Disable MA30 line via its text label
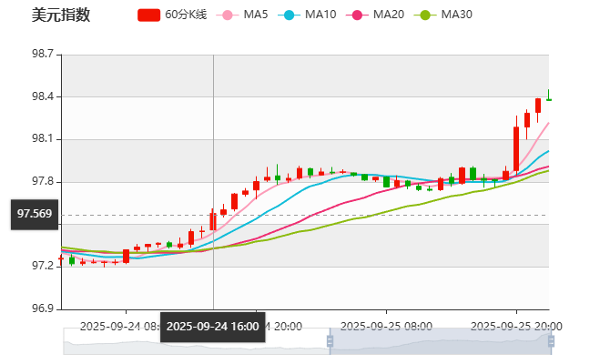The width and height of the screenshot is (610, 364). 457,15
